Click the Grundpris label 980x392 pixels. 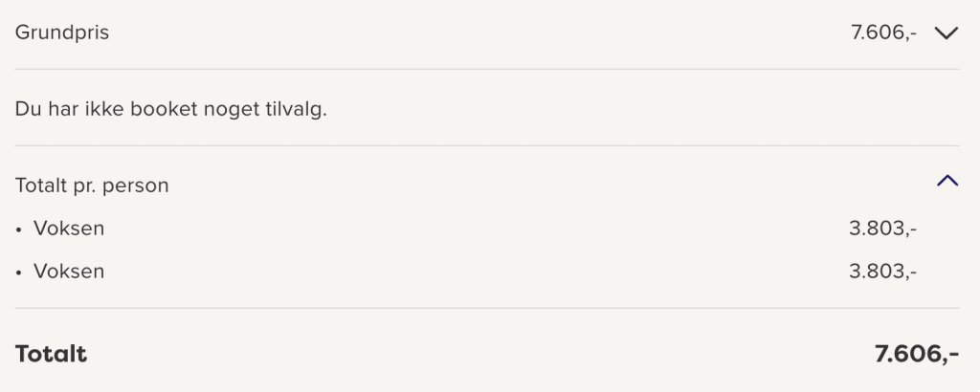(62, 33)
